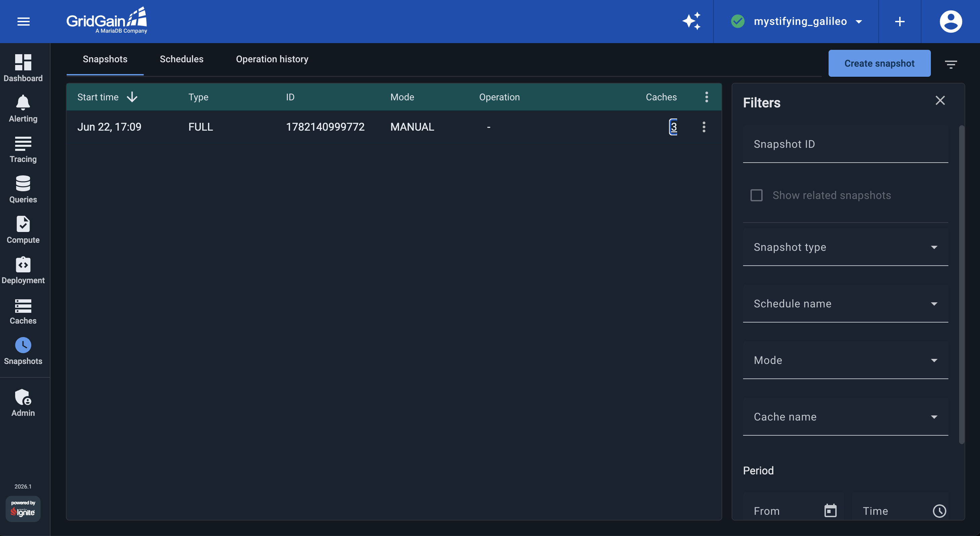Open the AI sparkle assistant icon

pos(691,21)
